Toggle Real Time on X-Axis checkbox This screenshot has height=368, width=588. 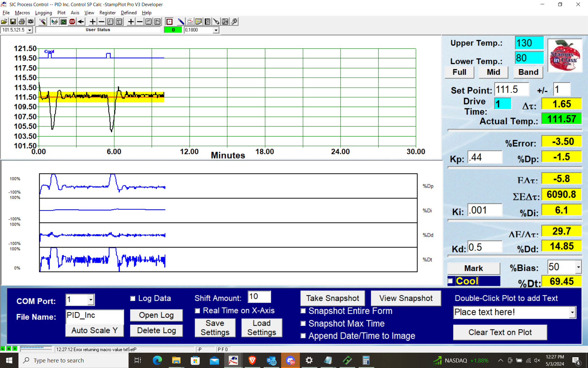point(198,311)
